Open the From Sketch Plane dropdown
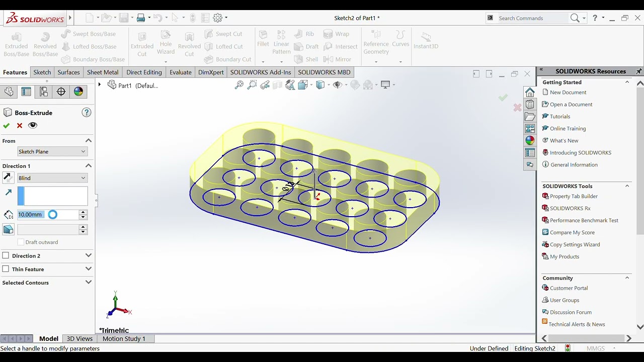The height and width of the screenshot is (362, 644). (52, 151)
